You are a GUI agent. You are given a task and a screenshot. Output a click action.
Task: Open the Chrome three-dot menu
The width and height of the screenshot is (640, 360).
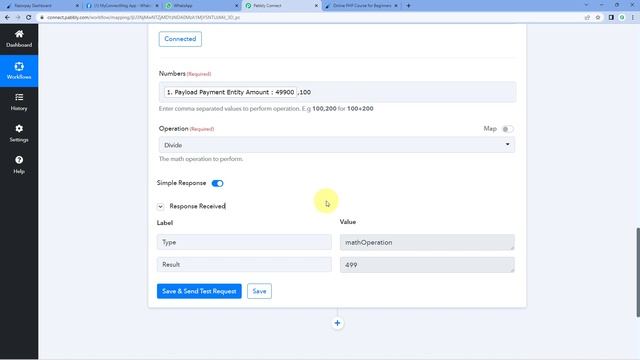pos(633,18)
